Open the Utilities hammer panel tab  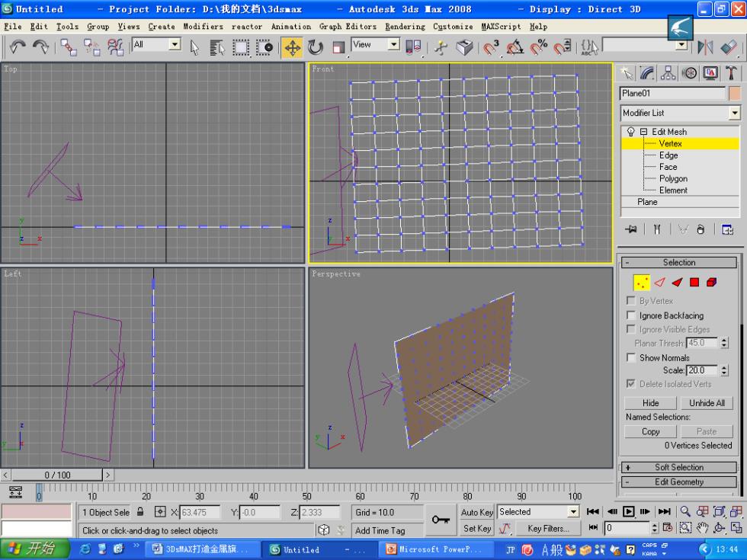coord(731,73)
